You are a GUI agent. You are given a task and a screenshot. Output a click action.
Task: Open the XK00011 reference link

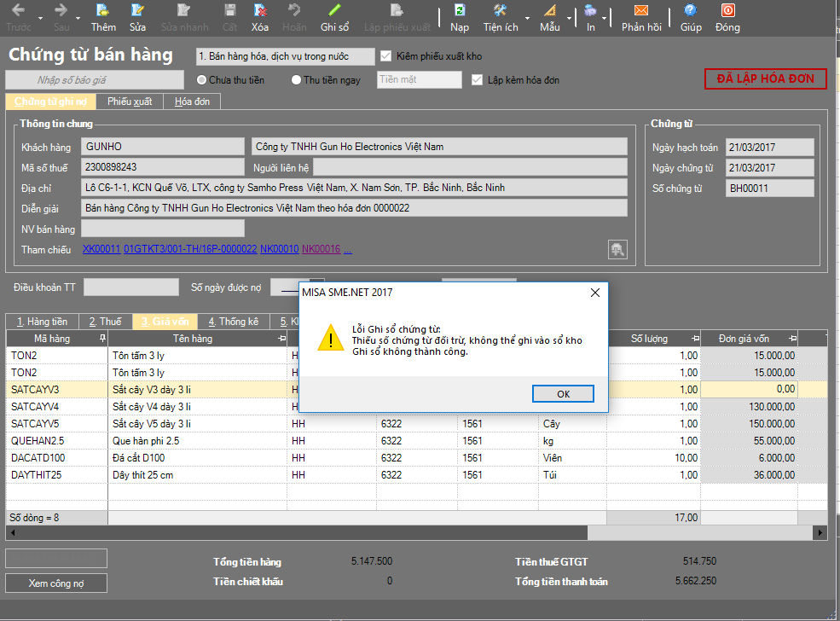coord(101,249)
